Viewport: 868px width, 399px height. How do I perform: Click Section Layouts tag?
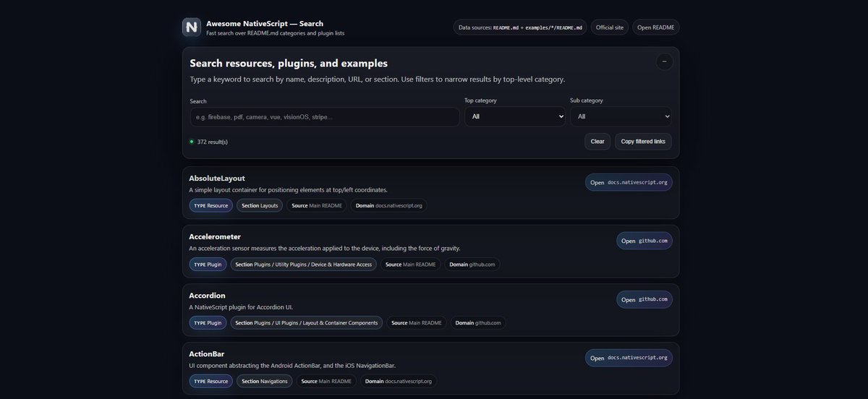260,205
